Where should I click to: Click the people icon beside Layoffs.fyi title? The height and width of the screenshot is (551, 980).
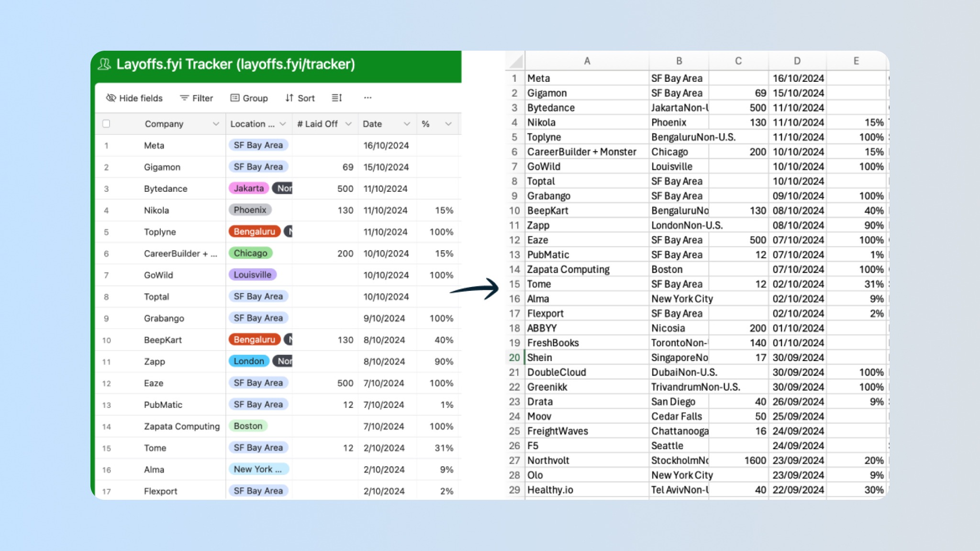pyautogui.click(x=104, y=64)
